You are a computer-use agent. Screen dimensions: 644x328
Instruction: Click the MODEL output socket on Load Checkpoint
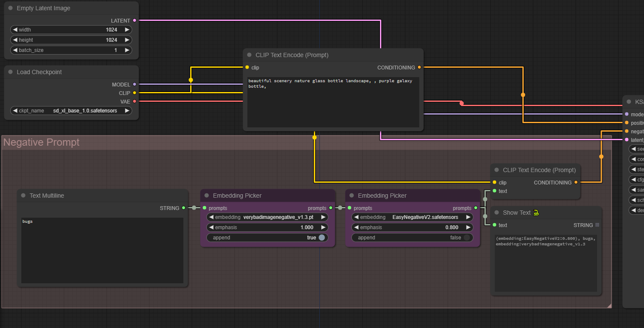tap(134, 84)
